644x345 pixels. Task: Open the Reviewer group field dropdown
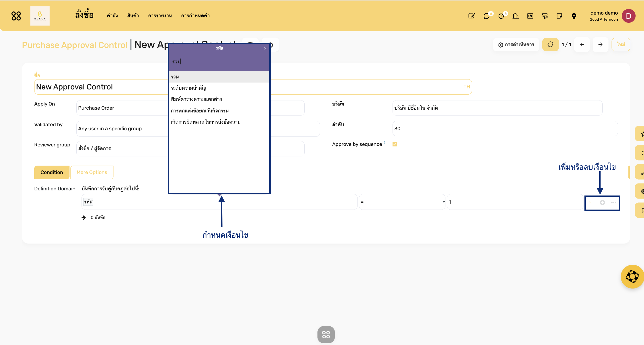pyautogui.click(x=190, y=148)
